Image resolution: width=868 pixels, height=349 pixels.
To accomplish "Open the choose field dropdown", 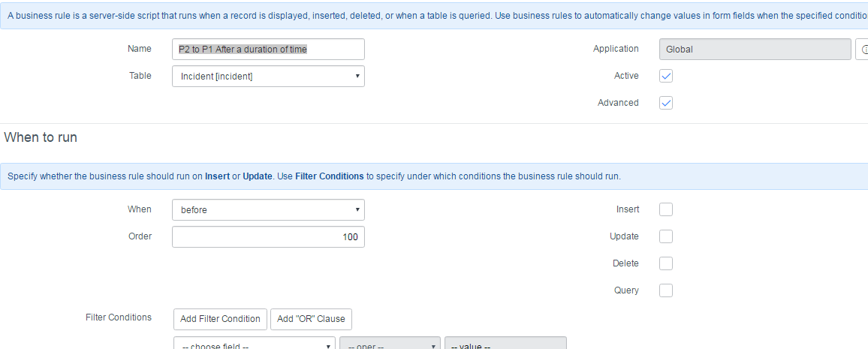I will click(255, 344).
